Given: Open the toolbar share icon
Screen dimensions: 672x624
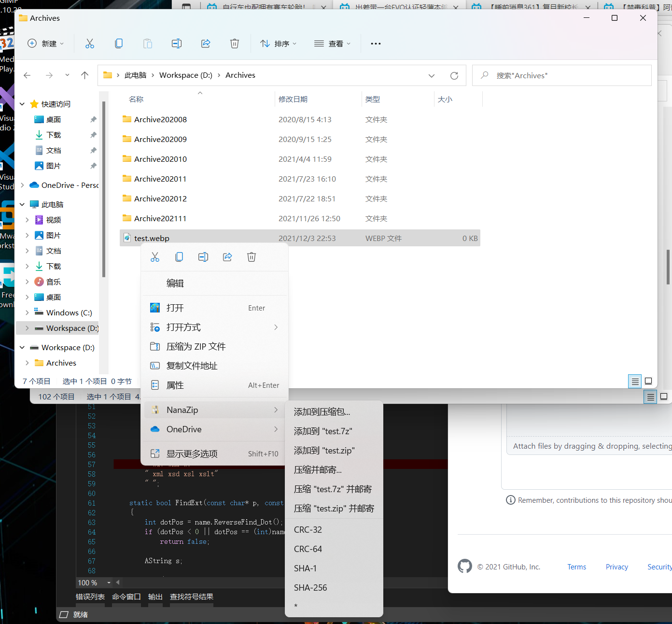Looking at the screenshot, I should (206, 43).
